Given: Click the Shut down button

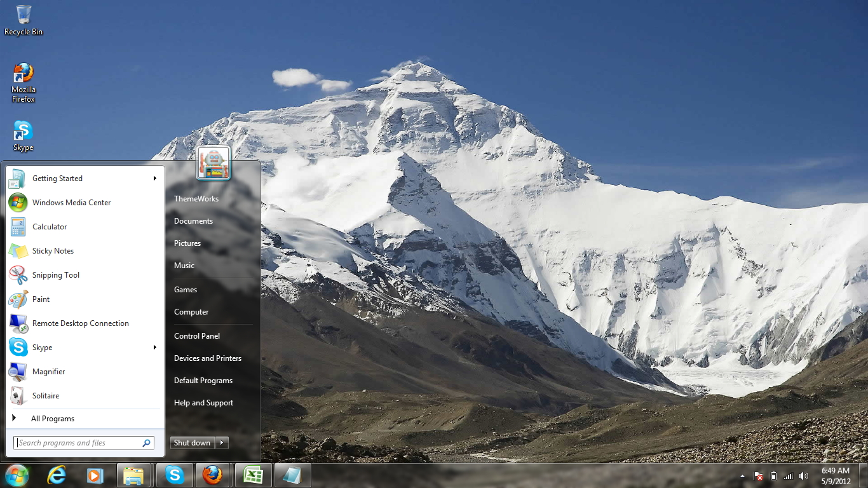Looking at the screenshot, I should [x=192, y=442].
